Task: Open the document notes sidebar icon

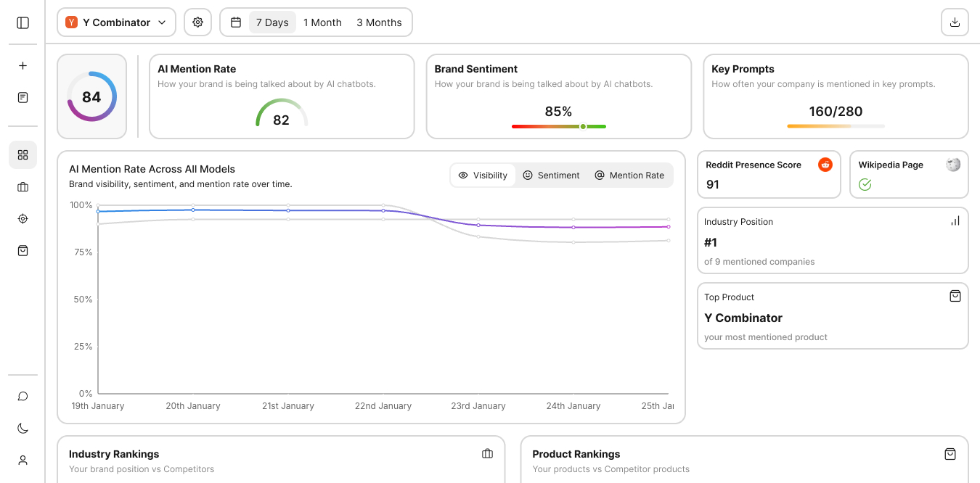Action: click(x=23, y=97)
